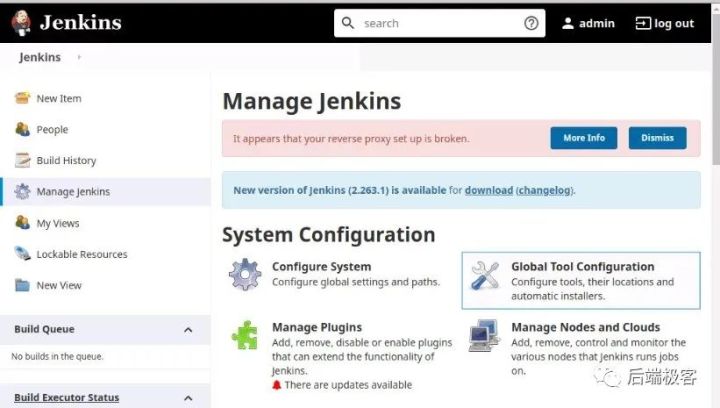This screenshot has width=720, height=408.
Task: Click the admin user icon
Action: [x=568, y=23]
